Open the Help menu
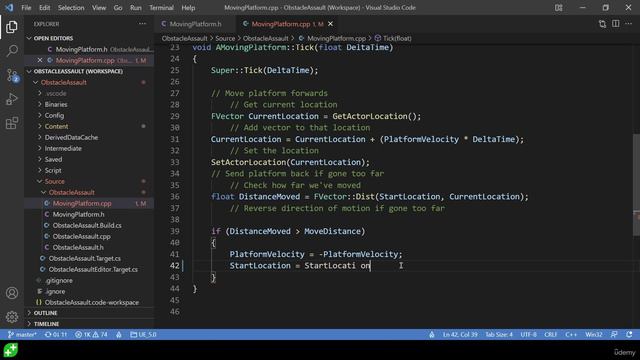Viewport: 640px width, 360px height. point(188,8)
